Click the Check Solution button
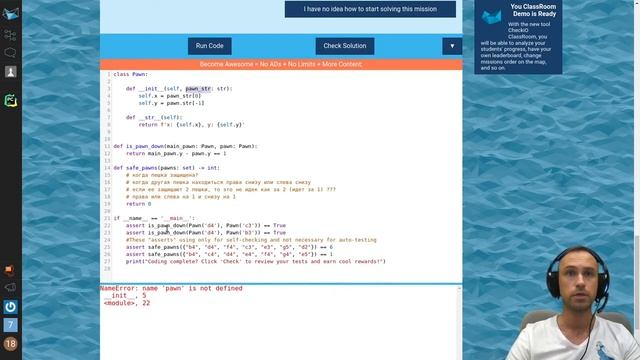640x360 pixels. pyautogui.click(x=344, y=46)
